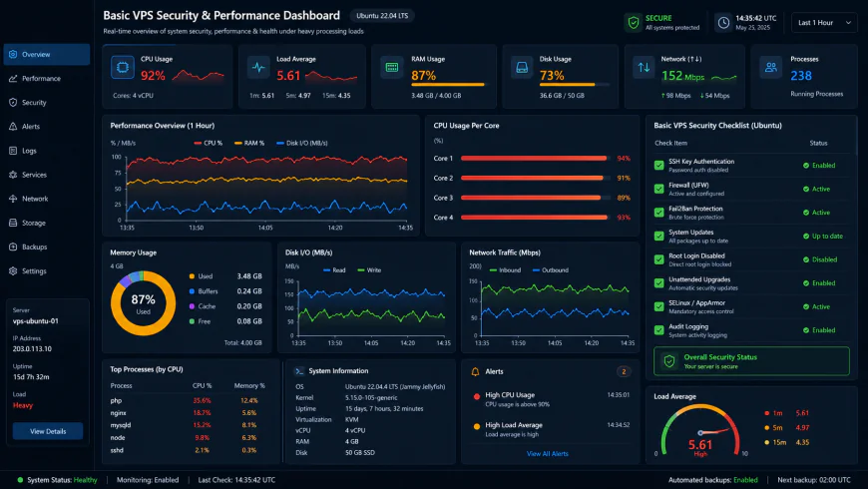The height and width of the screenshot is (489, 868).
Task: Click the Storage sidebar icon
Action: (13, 223)
